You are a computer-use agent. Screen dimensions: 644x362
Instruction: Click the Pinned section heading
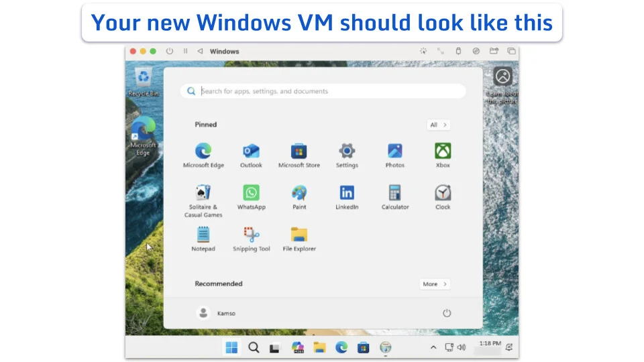coord(206,125)
